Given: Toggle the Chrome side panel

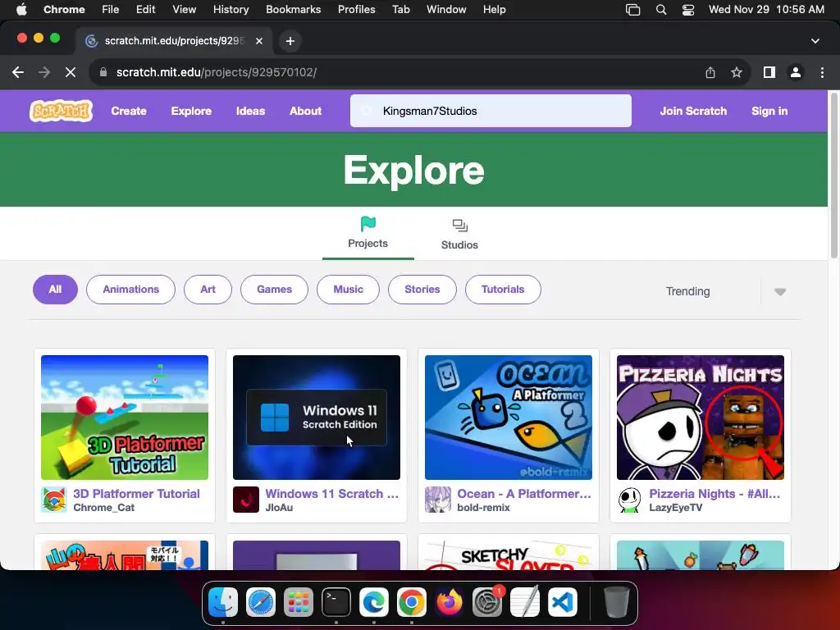Looking at the screenshot, I should [x=769, y=72].
